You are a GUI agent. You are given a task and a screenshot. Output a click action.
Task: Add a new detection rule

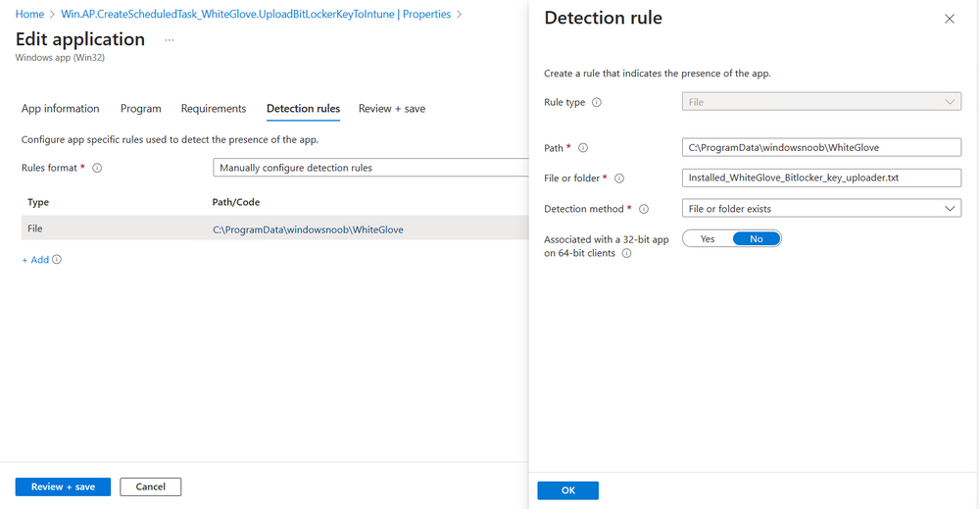click(35, 260)
